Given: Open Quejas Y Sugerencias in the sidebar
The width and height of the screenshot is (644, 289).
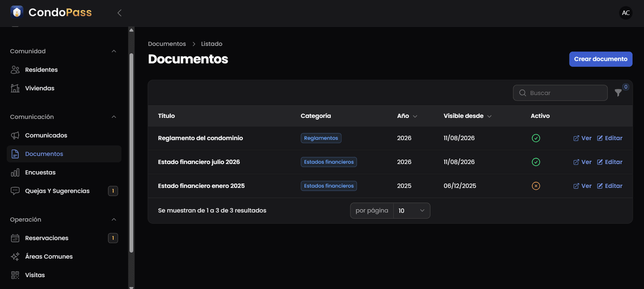Looking at the screenshot, I should (x=64, y=191).
